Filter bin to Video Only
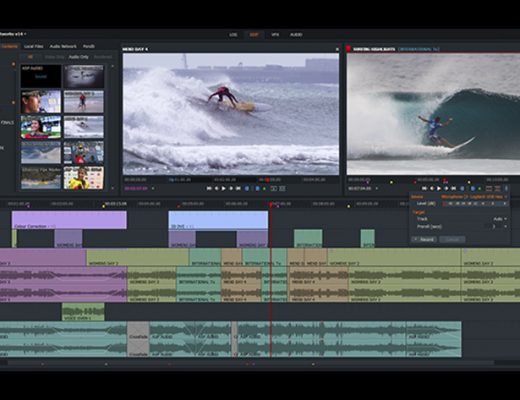 (x=54, y=57)
